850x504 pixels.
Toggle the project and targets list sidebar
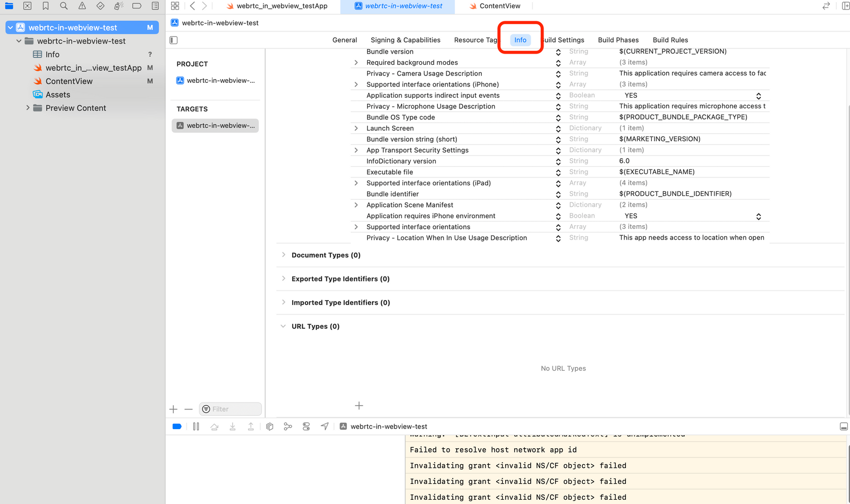tap(174, 40)
